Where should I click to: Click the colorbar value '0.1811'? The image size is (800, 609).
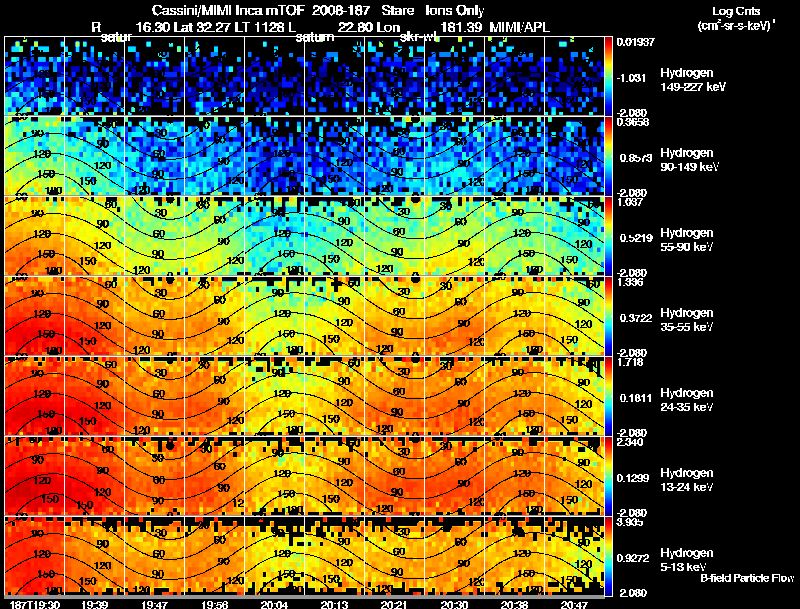[636, 398]
